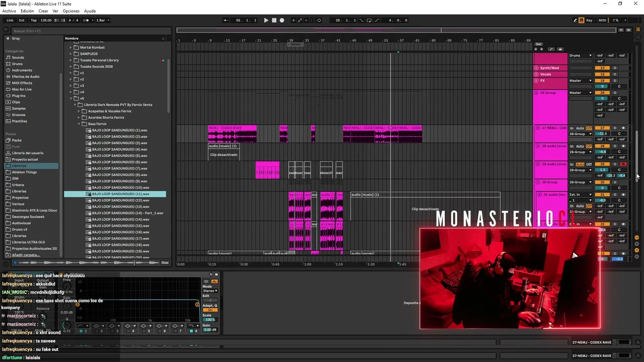Open track 27 output routing dropdown 26-Group
The width and height of the screenshot is (644, 362).
tap(580, 134)
